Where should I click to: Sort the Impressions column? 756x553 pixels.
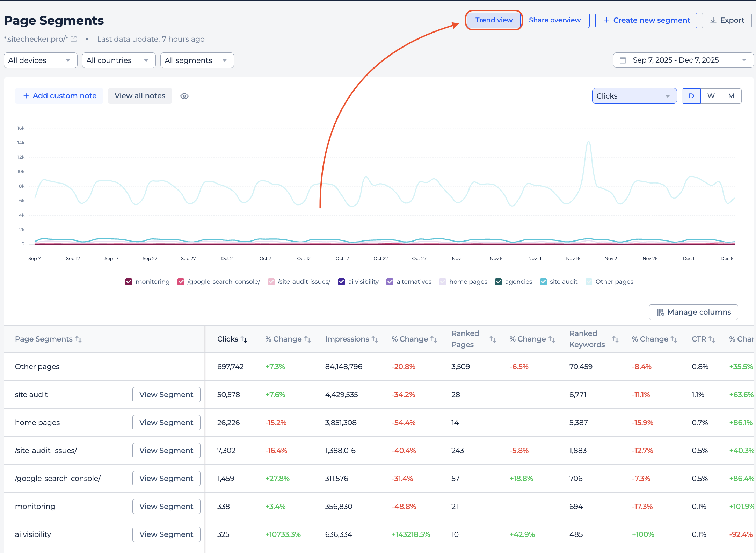click(375, 339)
